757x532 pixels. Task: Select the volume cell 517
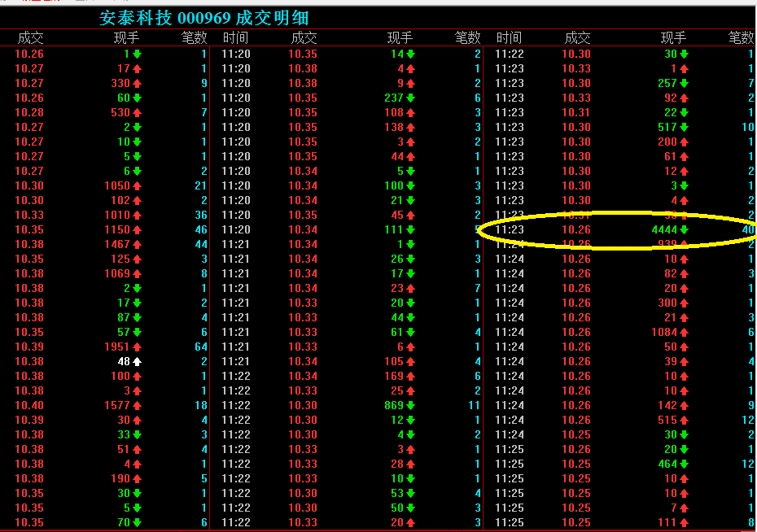coord(667,128)
